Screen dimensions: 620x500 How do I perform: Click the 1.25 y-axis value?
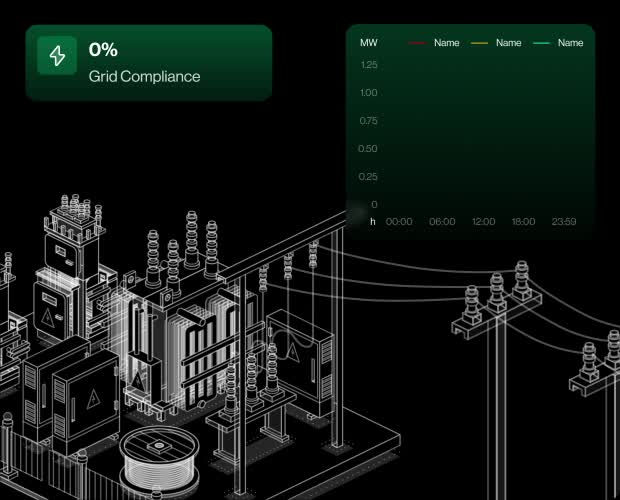tap(369, 65)
